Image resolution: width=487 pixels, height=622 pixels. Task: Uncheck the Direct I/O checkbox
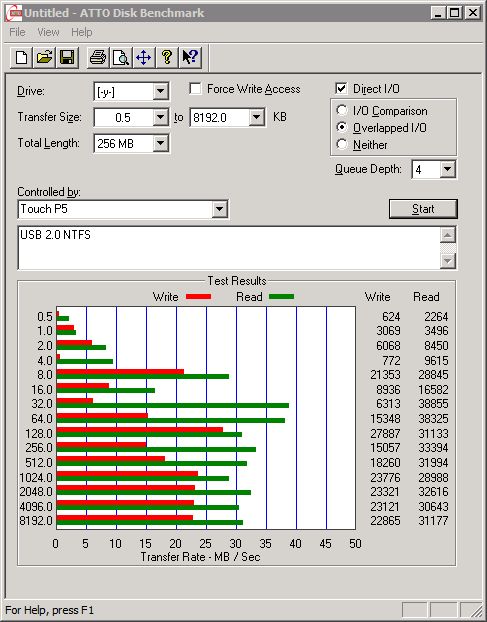[x=341, y=88]
